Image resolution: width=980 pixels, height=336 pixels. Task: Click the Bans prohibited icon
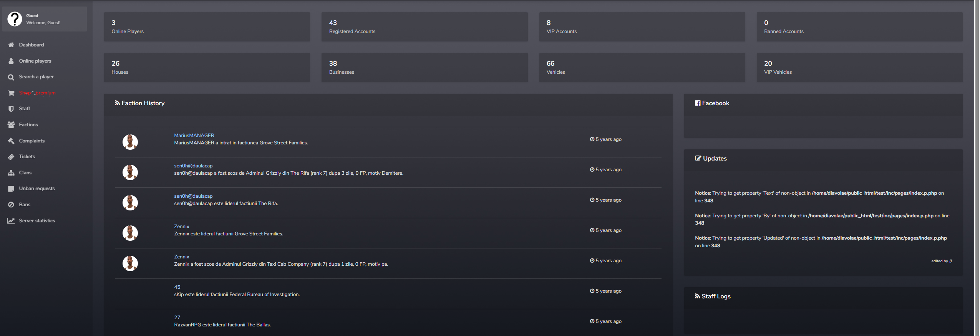tap(11, 205)
